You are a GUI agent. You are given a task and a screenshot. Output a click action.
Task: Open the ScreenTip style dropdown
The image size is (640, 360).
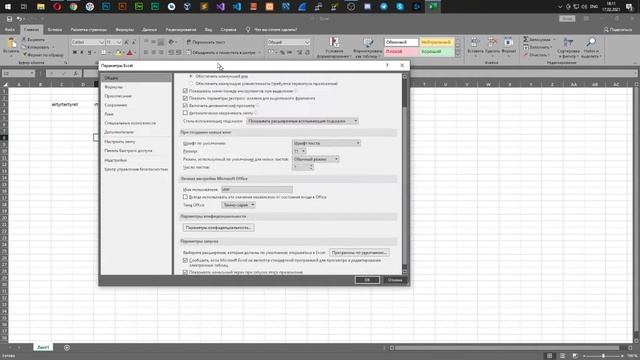[x=302, y=121]
